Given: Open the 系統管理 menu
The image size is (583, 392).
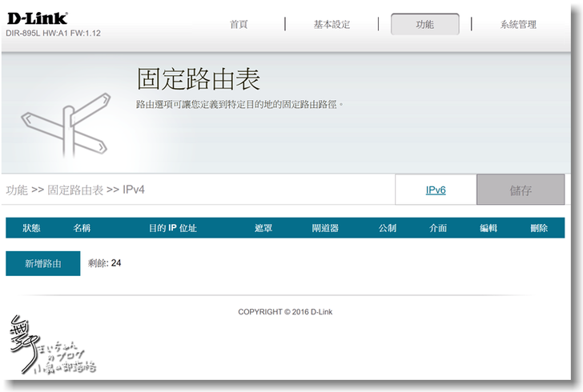Looking at the screenshot, I should [518, 25].
